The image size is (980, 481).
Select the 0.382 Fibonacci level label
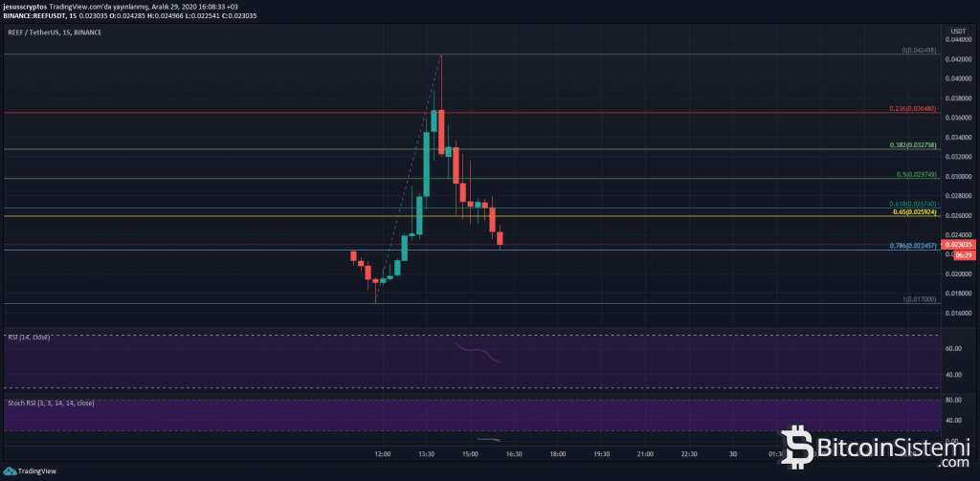tap(915, 144)
